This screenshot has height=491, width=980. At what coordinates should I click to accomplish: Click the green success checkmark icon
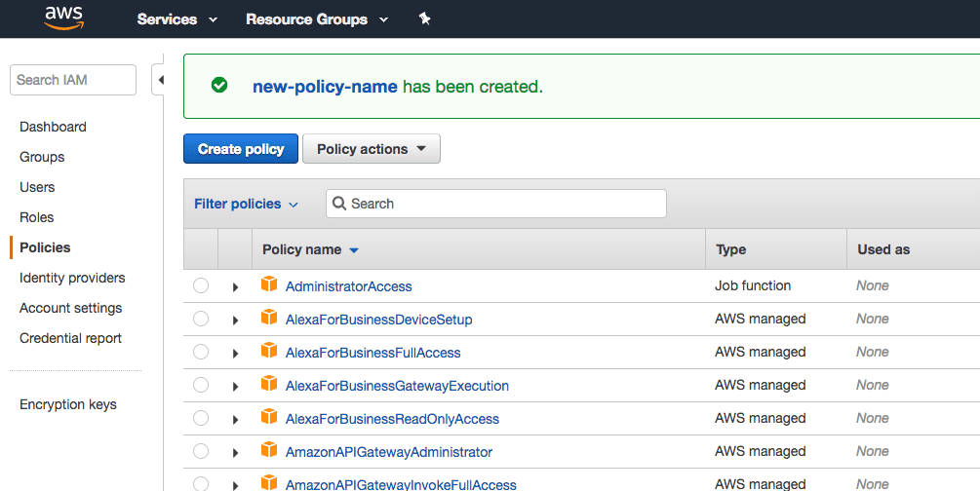click(x=219, y=85)
